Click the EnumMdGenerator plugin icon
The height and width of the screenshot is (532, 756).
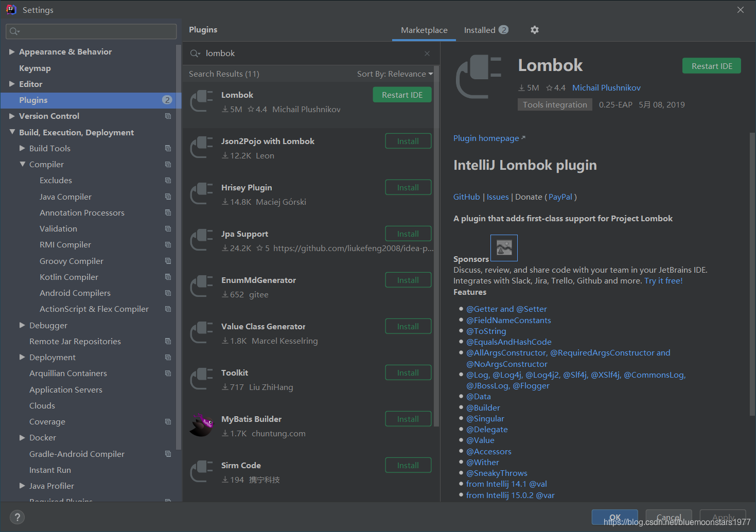point(201,286)
